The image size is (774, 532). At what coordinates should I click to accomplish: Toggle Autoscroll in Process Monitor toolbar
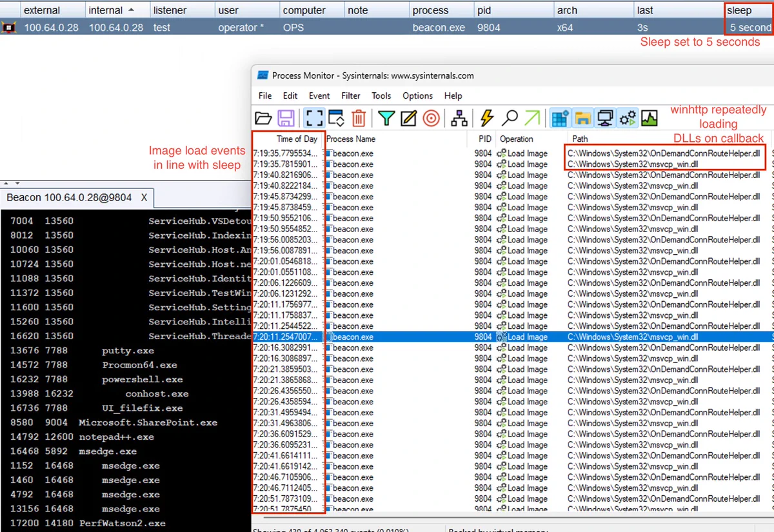[x=337, y=118]
